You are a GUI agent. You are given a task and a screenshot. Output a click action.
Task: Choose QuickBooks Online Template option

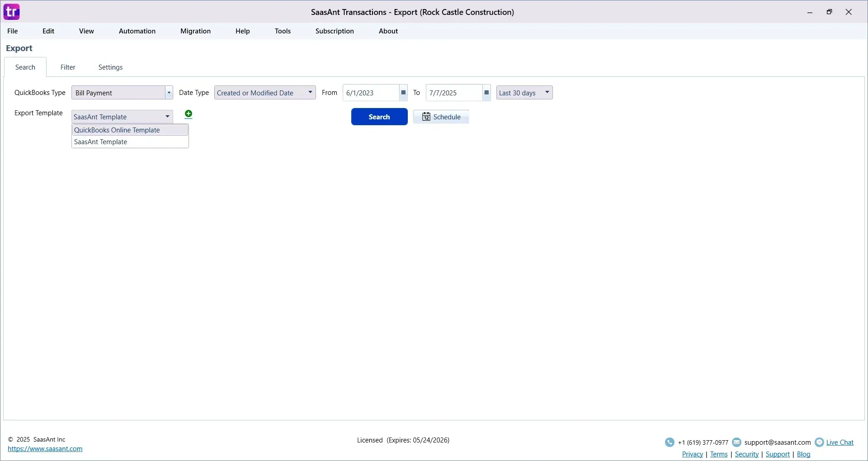click(130, 130)
